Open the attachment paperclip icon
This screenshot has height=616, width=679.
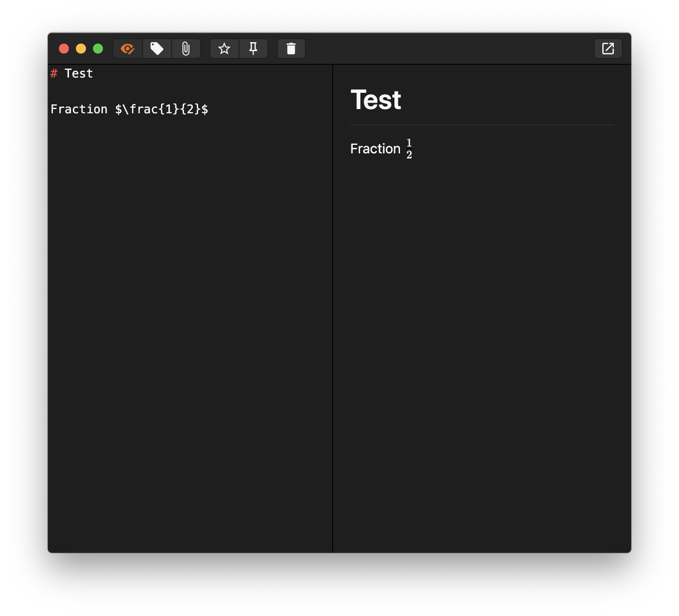186,49
